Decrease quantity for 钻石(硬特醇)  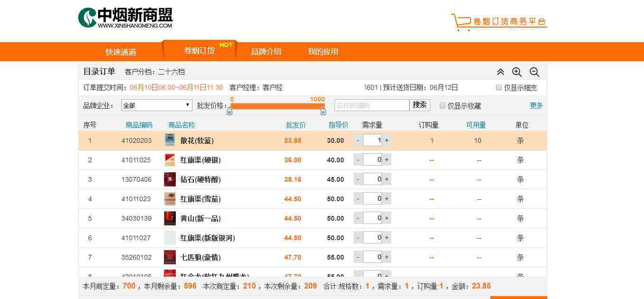[358, 179]
